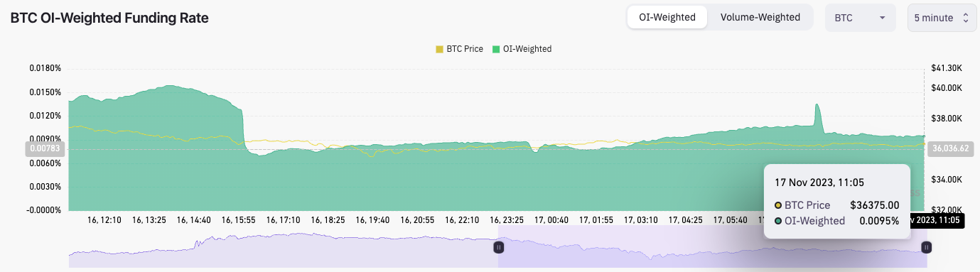This screenshot has width=980, height=272.
Task: Select the OI-Weighted tab
Action: pyautogui.click(x=667, y=17)
